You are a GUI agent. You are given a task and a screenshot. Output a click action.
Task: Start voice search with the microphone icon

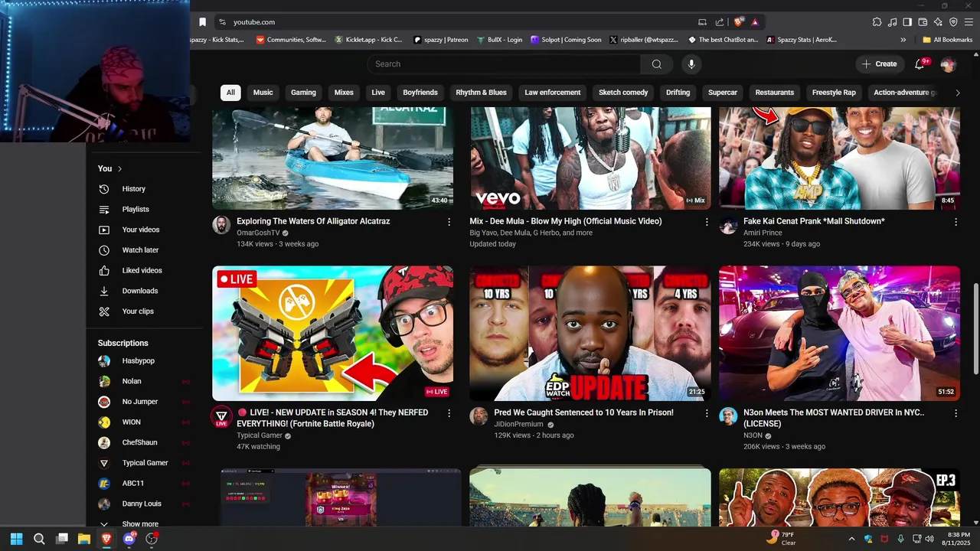coord(691,64)
